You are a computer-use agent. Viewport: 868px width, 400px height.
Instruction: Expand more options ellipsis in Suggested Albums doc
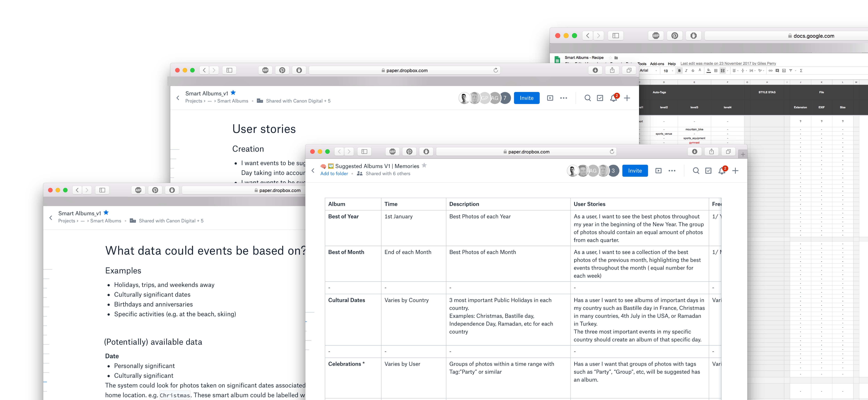coord(672,171)
